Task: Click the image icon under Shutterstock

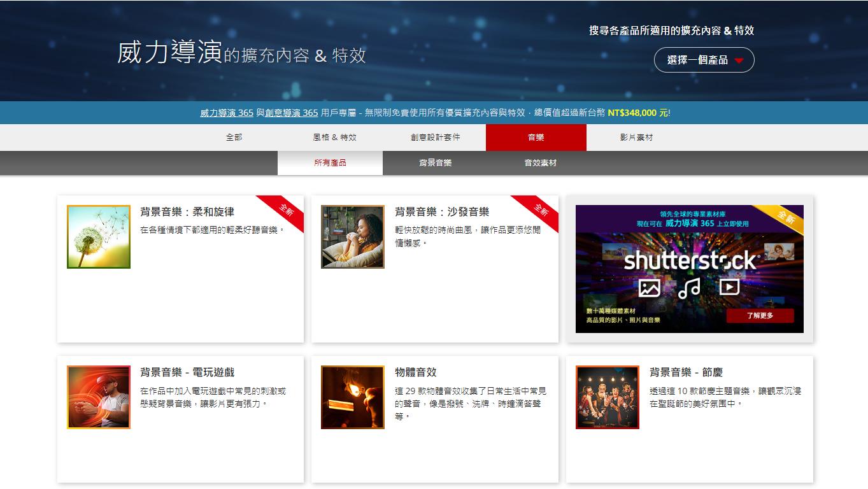Action: (650, 288)
